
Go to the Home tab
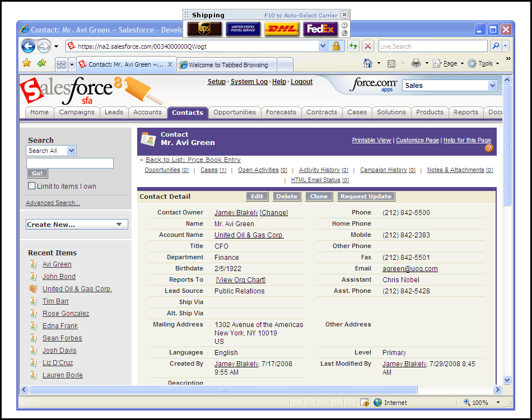point(39,113)
